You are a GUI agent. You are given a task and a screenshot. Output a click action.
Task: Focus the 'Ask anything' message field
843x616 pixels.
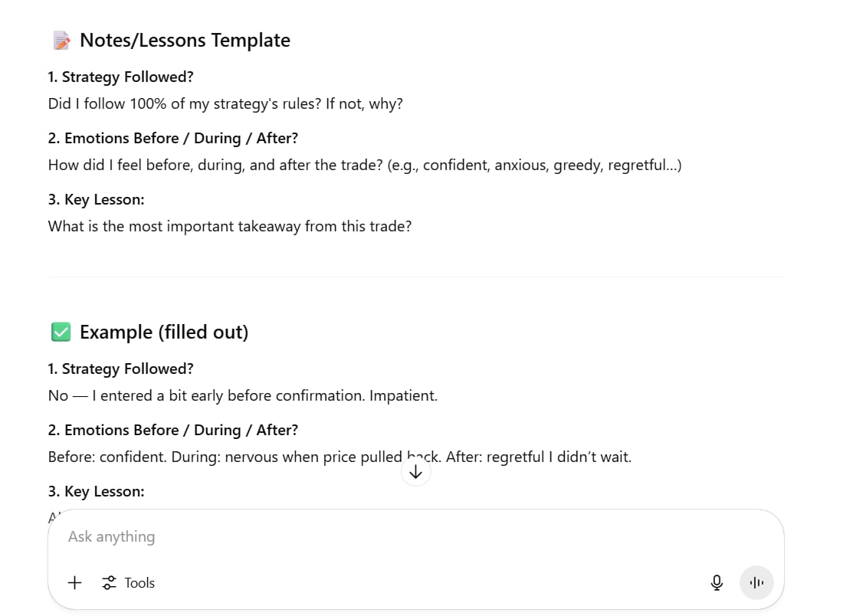383,537
